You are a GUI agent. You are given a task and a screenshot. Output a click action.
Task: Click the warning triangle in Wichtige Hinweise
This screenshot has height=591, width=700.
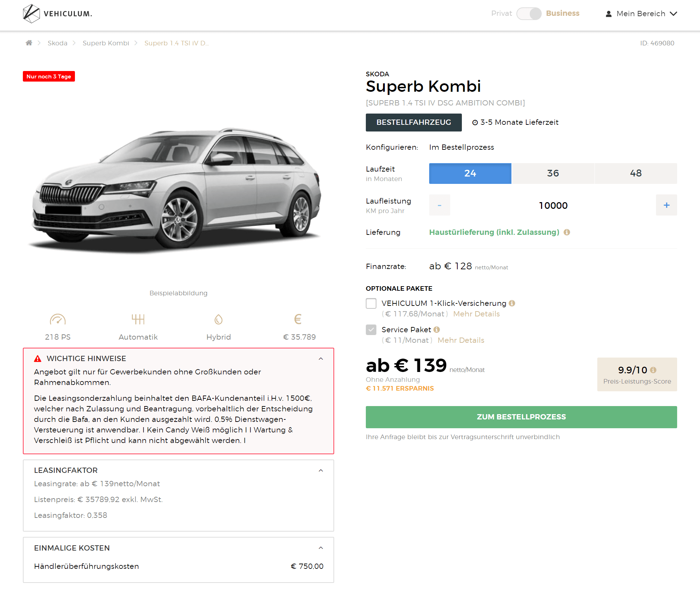coord(38,359)
